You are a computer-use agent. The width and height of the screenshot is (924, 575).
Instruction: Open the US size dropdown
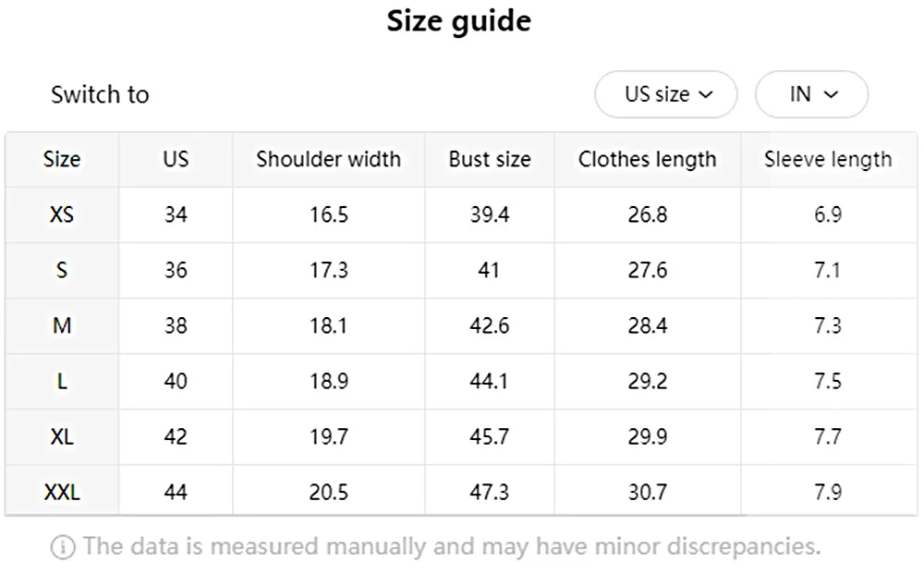pos(665,93)
